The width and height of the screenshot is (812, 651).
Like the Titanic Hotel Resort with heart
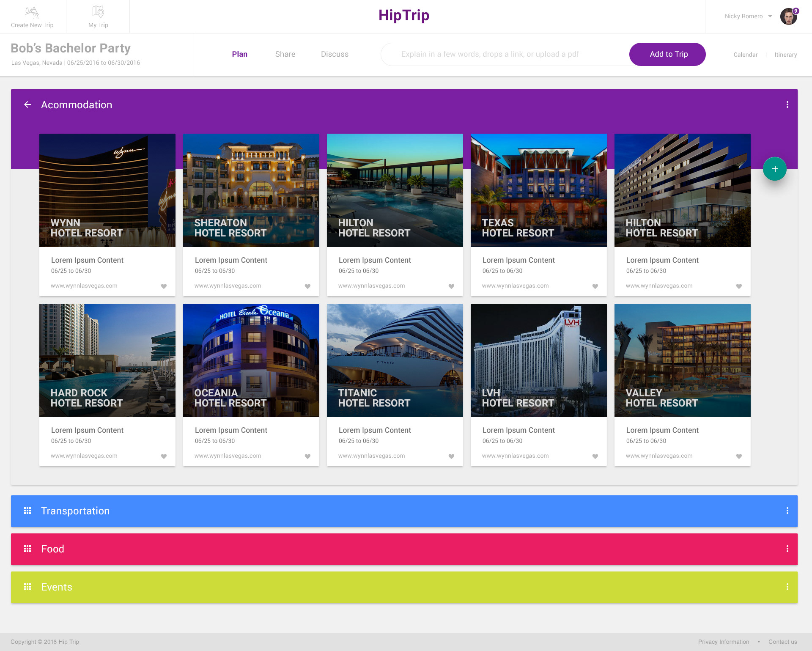451,456
